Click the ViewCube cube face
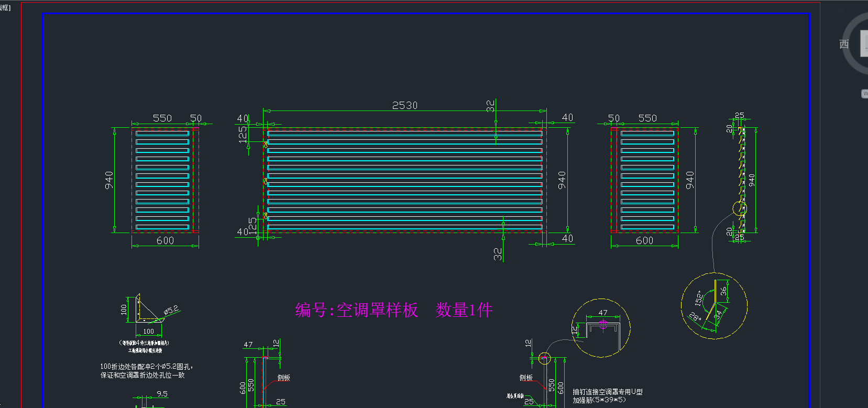This screenshot has height=408, width=868. (x=864, y=45)
